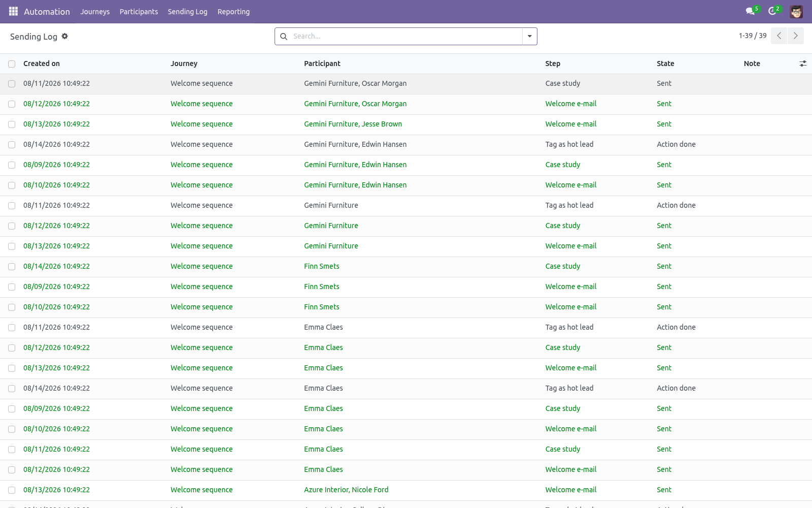This screenshot has width=812, height=508.
Task: Click the 1-39 / 39 pager counter
Action: coord(753,36)
